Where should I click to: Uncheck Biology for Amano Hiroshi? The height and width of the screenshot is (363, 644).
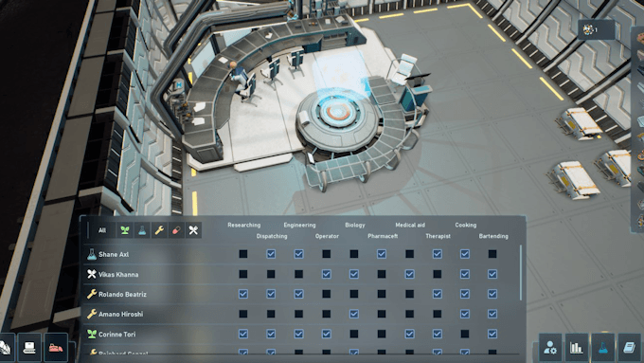coord(354,314)
